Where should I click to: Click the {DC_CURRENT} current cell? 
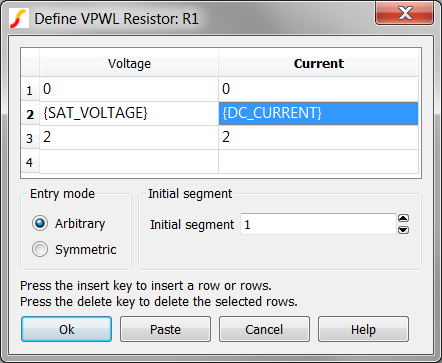(318, 114)
